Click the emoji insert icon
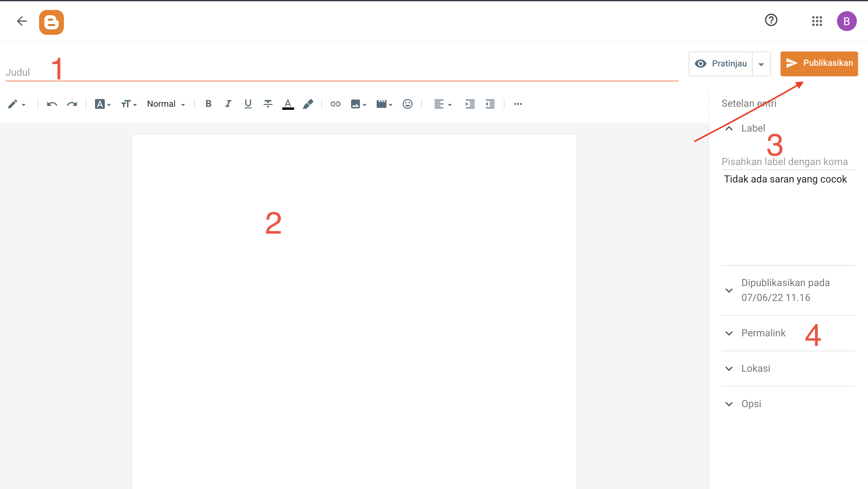This screenshot has height=489, width=868. click(408, 104)
